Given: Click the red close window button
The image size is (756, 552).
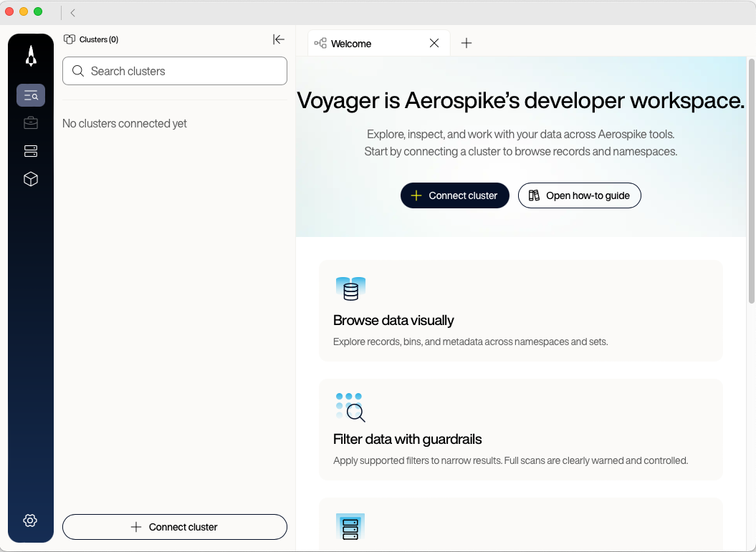Looking at the screenshot, I should tap(9, 11).
